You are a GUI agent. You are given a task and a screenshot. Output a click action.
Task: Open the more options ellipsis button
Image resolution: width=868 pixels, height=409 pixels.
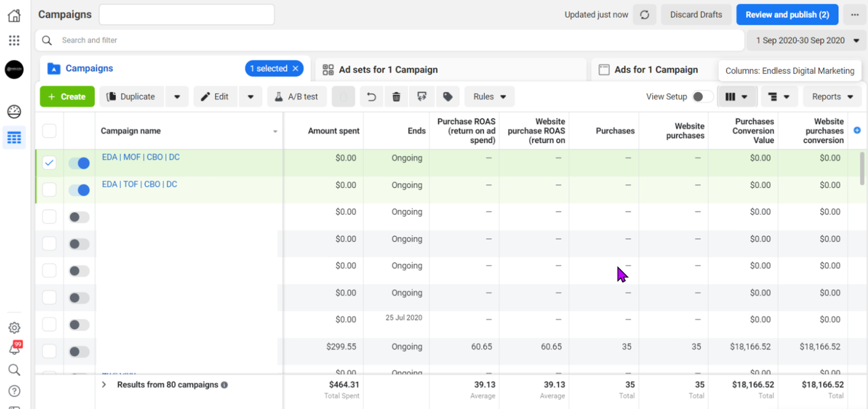(855, 15)
